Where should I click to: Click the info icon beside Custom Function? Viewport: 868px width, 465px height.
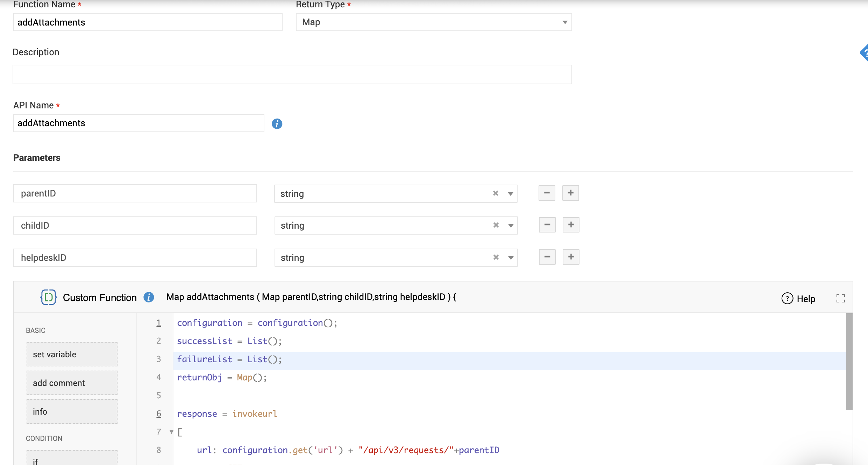(149, 297)
